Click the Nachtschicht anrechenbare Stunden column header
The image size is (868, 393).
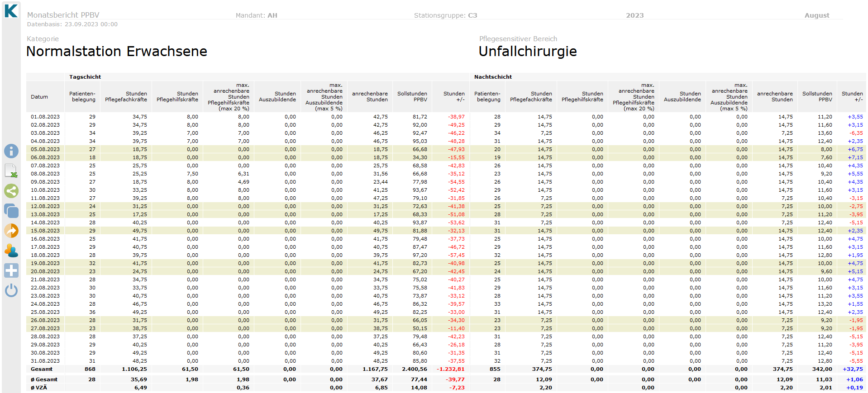775,97
